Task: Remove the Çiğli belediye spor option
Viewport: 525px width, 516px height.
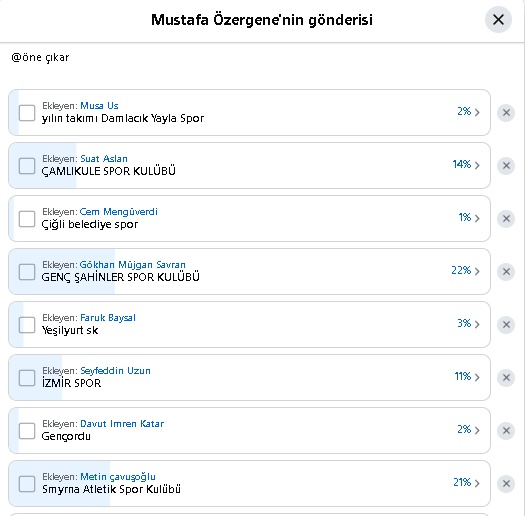Action: [x=506, y=219]
